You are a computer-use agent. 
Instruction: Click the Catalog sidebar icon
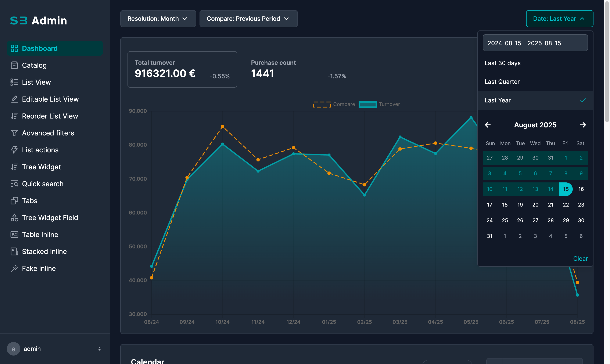(x=14, y=65)
